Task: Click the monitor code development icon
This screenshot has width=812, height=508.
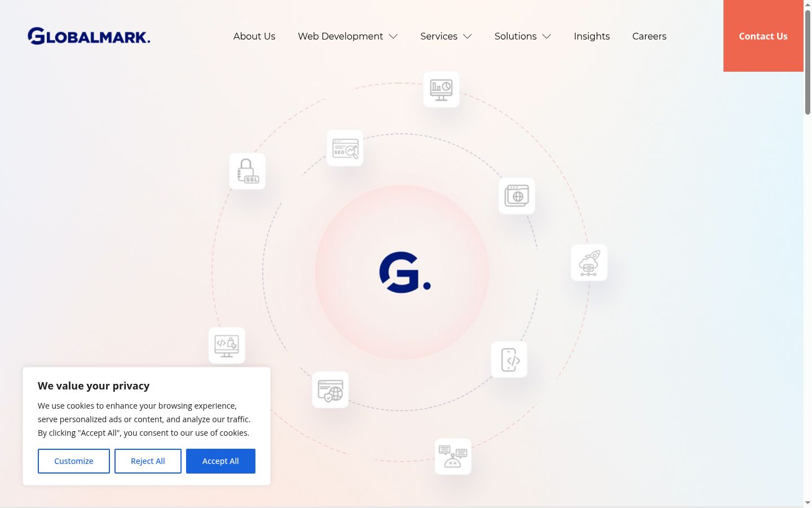Action: tap(227, 345)
